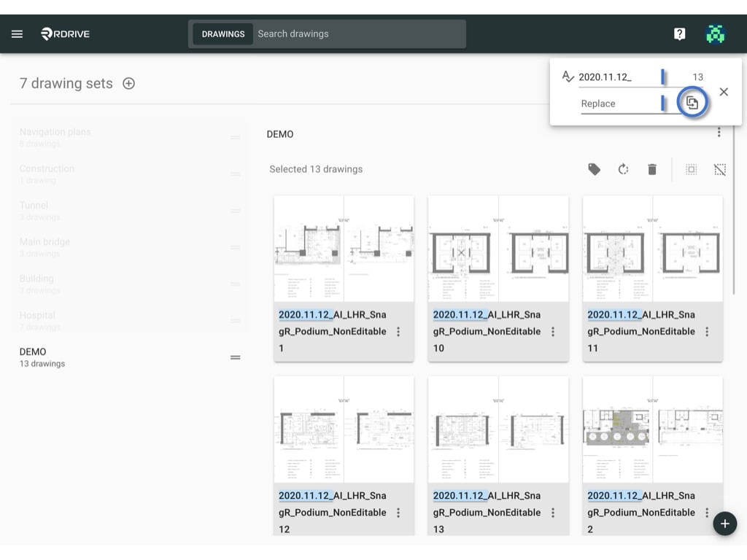The height and width of the screenshot is (560, 747).
Task: Click the floating add button
Action: click(724, 524)
